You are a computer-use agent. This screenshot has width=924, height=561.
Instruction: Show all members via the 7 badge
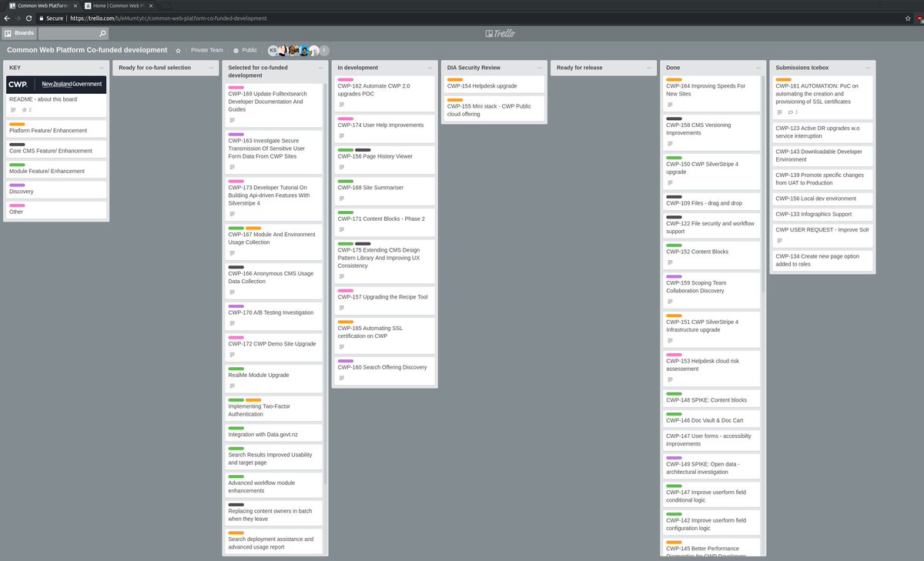(324, 50)
